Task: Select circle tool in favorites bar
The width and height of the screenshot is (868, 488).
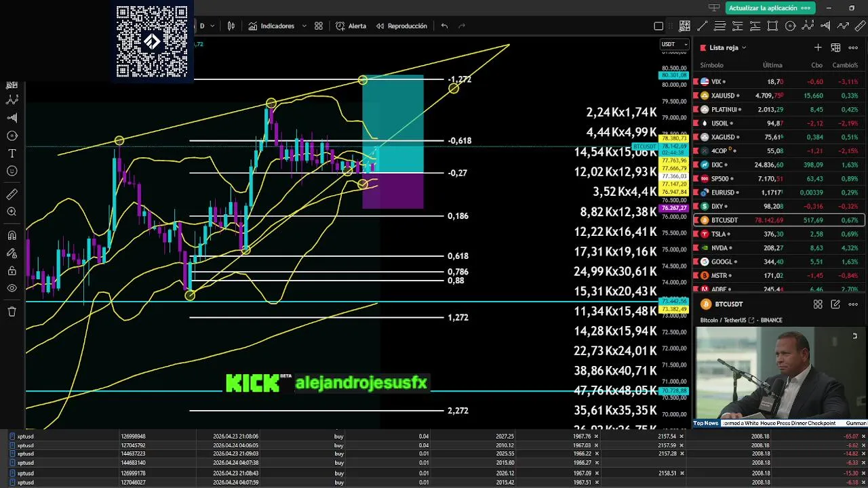Action: [790, 26]
